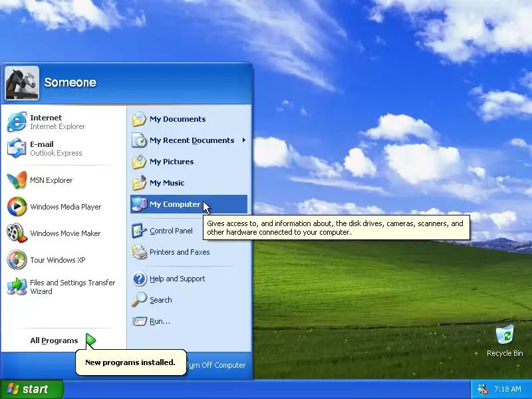
Task: Click the Internet Explorer icon
Action: (17, 122)
